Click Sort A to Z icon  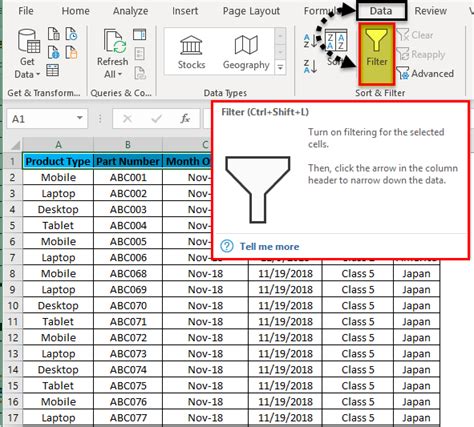coord(310,41)
